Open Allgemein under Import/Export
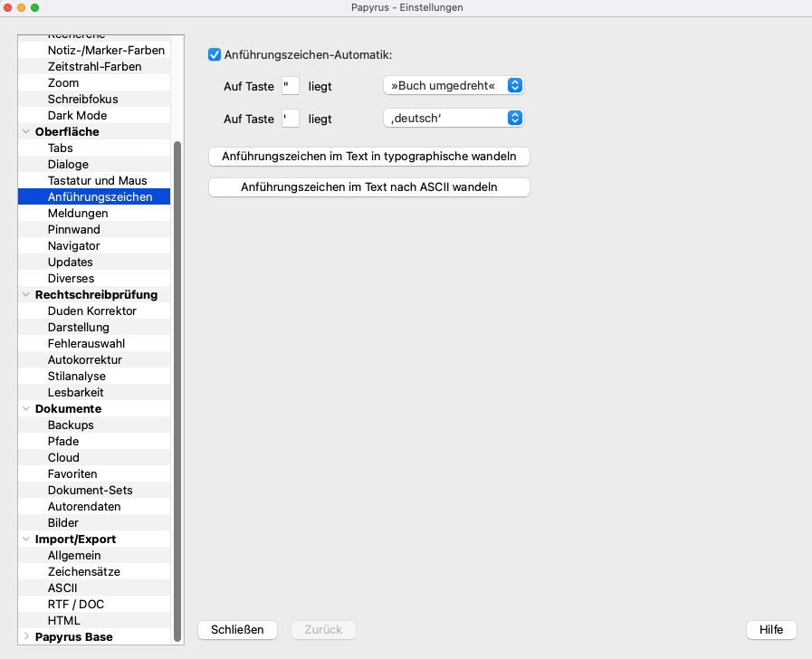This screenshot has width=812, height=659. 94,556
